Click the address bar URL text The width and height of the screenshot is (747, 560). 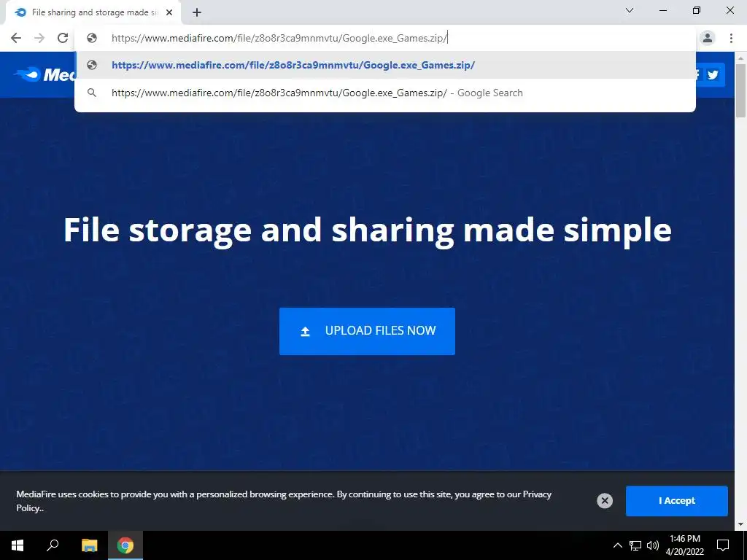tap(279, 38)
